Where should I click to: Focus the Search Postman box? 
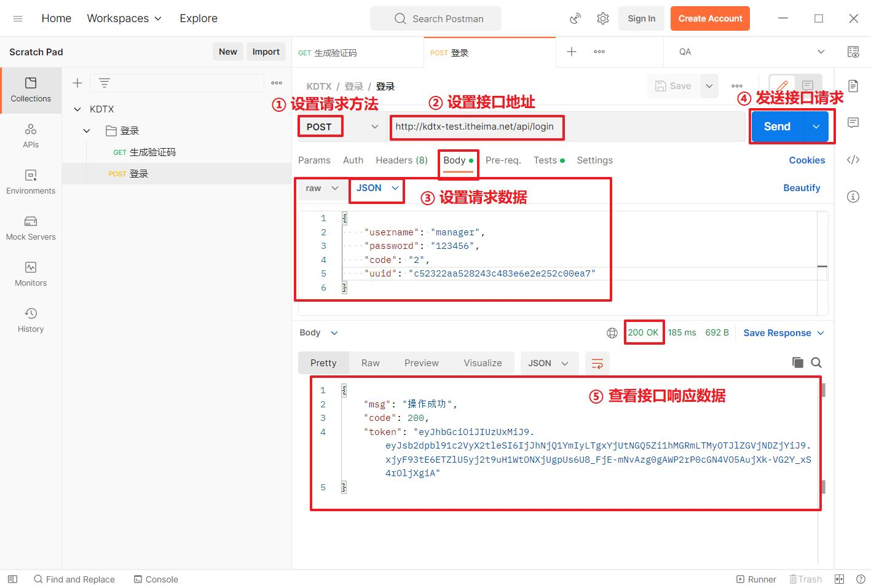point(436,18)
